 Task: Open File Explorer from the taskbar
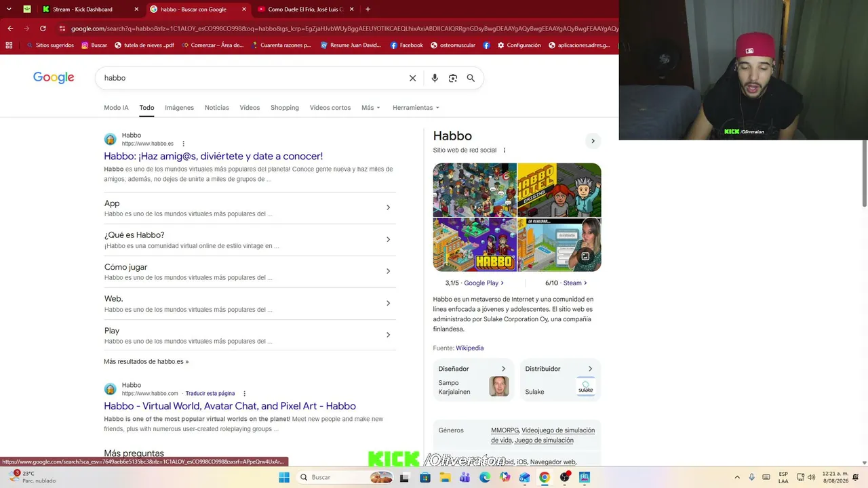(x=445, y=477)
